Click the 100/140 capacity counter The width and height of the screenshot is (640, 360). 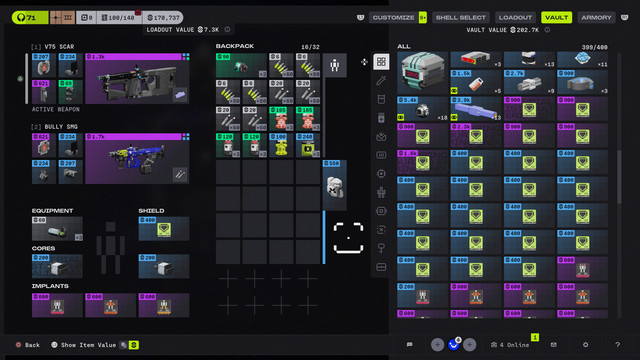click(119, 18)
